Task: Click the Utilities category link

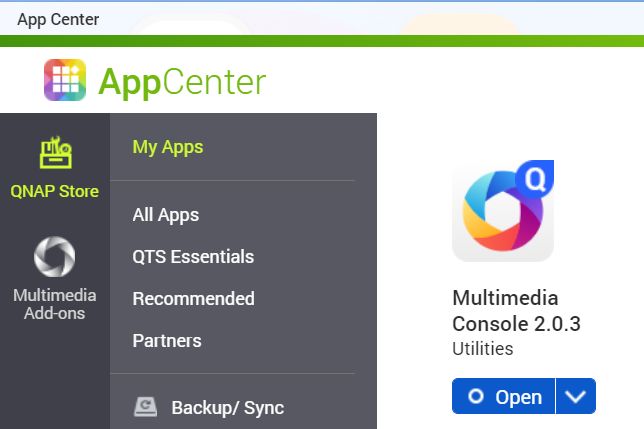Action: (482, 349)
